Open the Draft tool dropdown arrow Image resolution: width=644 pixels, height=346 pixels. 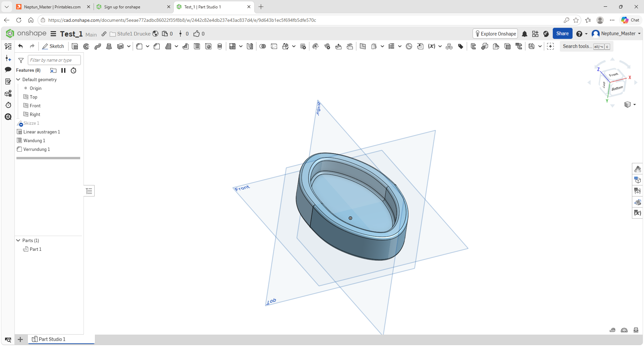(176, 46)
